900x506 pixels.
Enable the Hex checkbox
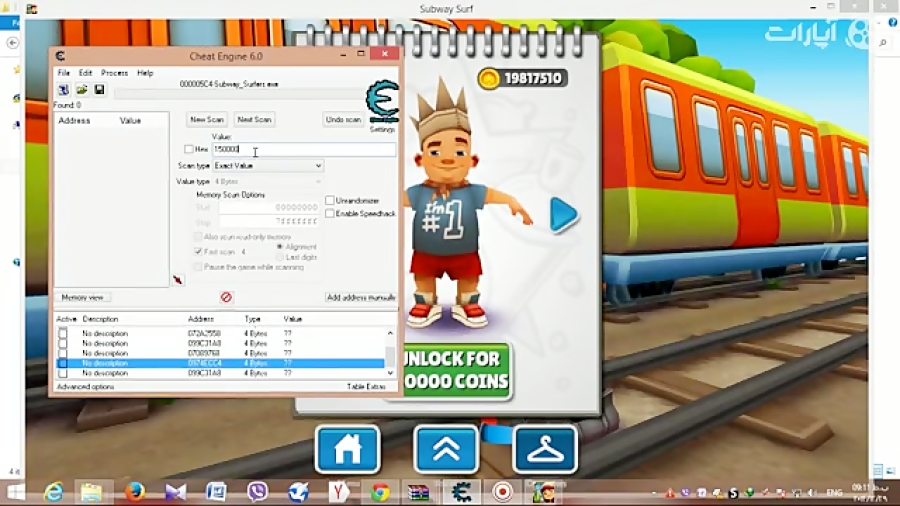pyautogui.click(x=189, y=149)
